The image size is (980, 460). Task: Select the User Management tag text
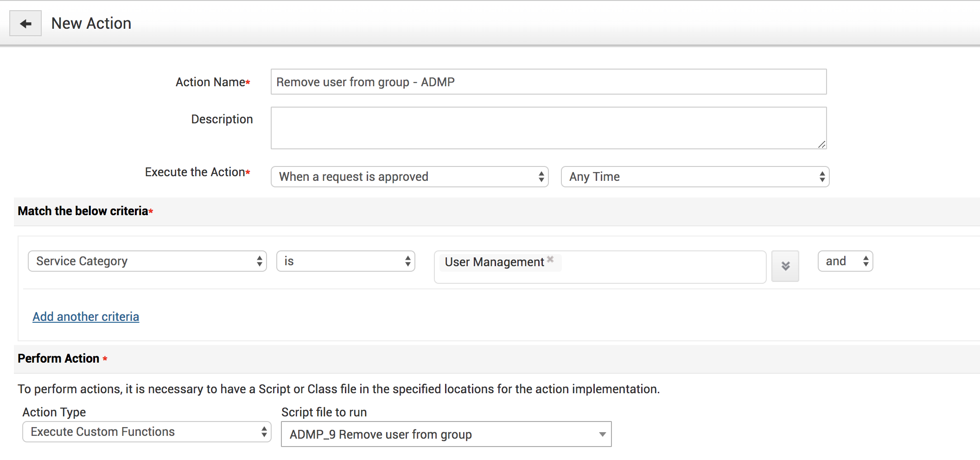494,262
